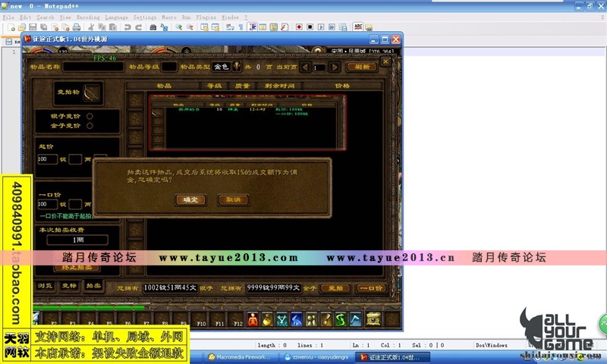Click the F10 hotkey slot in game bar

pyautogui.click(x=201, y=319)
